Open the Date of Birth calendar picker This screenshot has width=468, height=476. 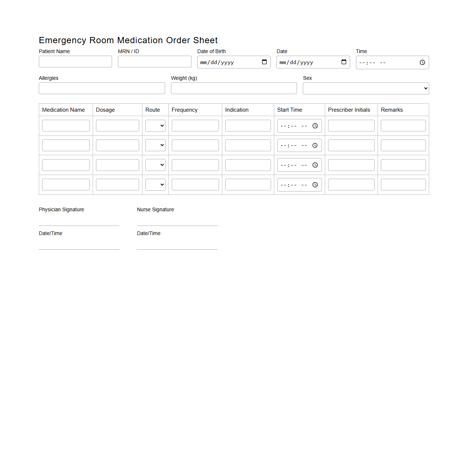(264, 62)
